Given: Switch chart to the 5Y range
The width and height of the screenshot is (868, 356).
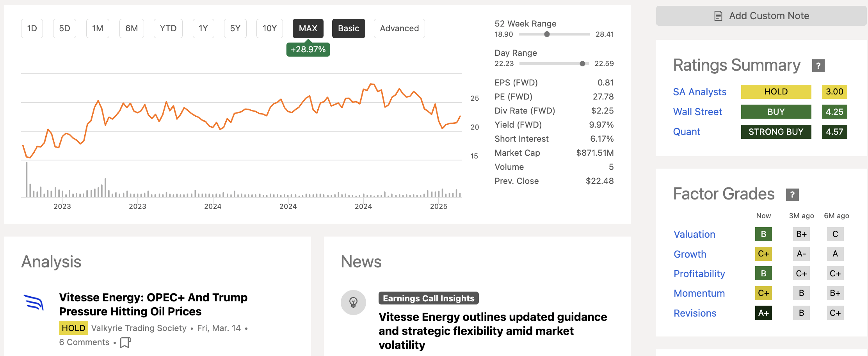Looking at the screenshot, I should pos(235,28).
